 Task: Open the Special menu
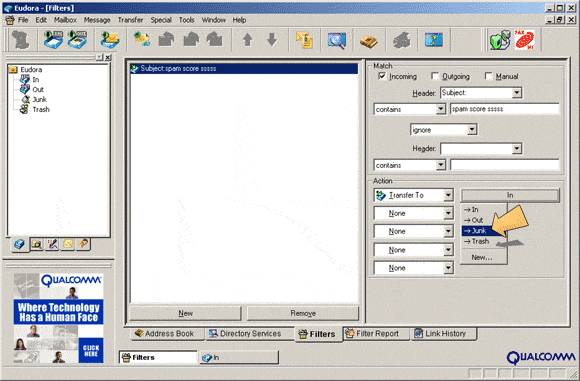tap(161, 20)
